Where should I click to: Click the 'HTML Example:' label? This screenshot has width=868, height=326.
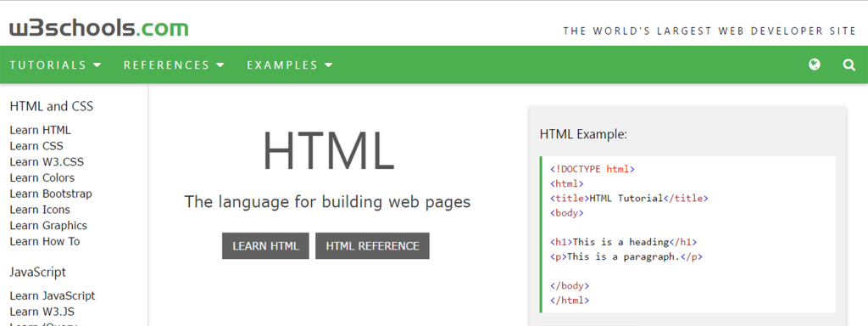(x=583, y=134)
